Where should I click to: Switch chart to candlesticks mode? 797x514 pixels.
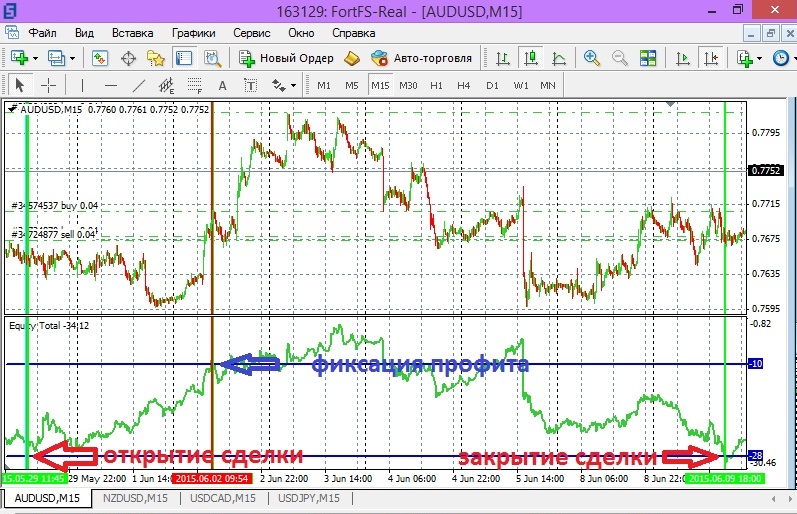pyautogui.click(x=529, y=58)
